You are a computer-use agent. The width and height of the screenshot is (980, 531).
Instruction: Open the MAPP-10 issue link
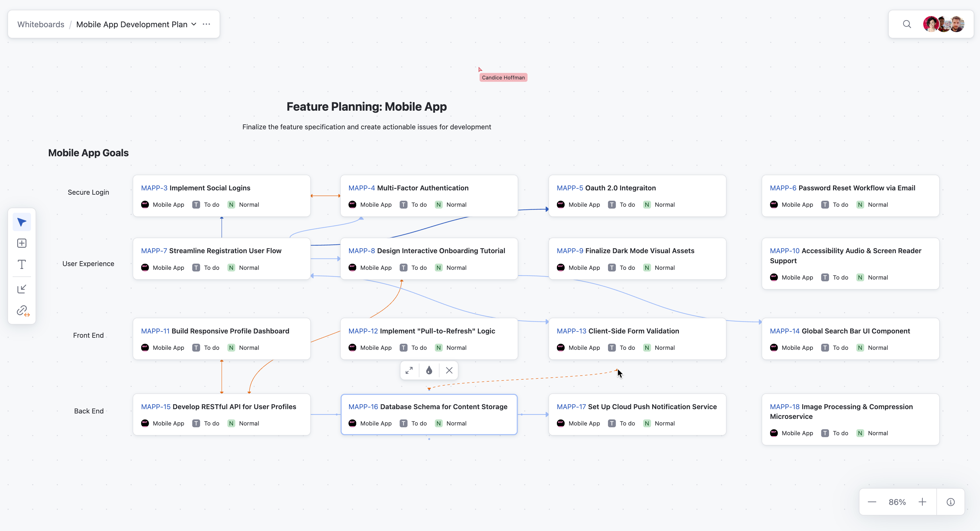point(785,251)
